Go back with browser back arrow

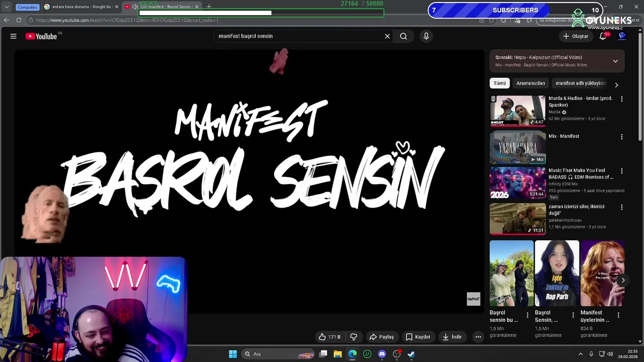pos(7,20)
